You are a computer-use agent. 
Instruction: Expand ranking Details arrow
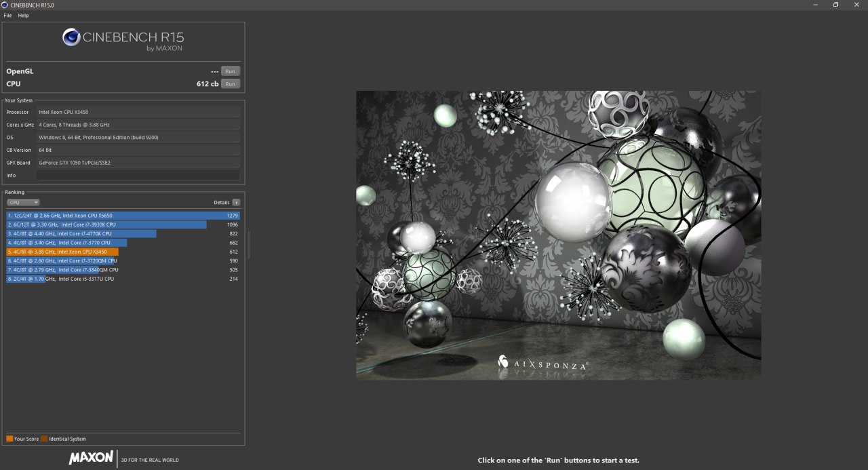pos(236,202)
